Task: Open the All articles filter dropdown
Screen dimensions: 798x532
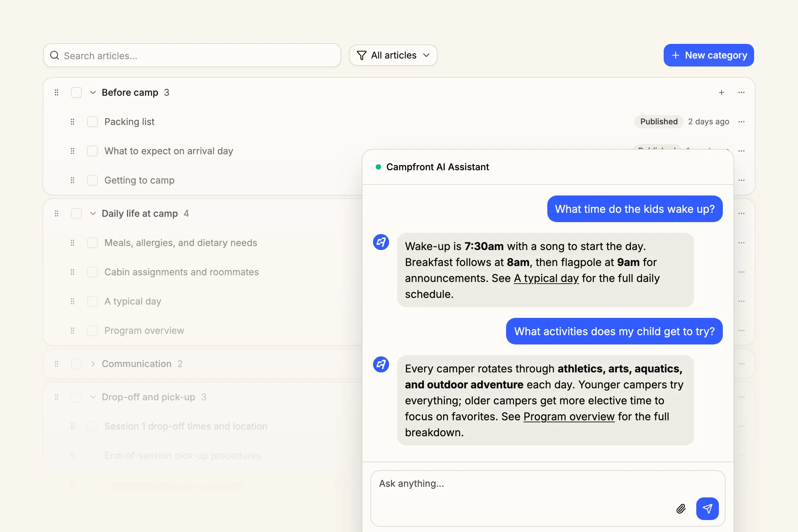Action: click(393, 55)
